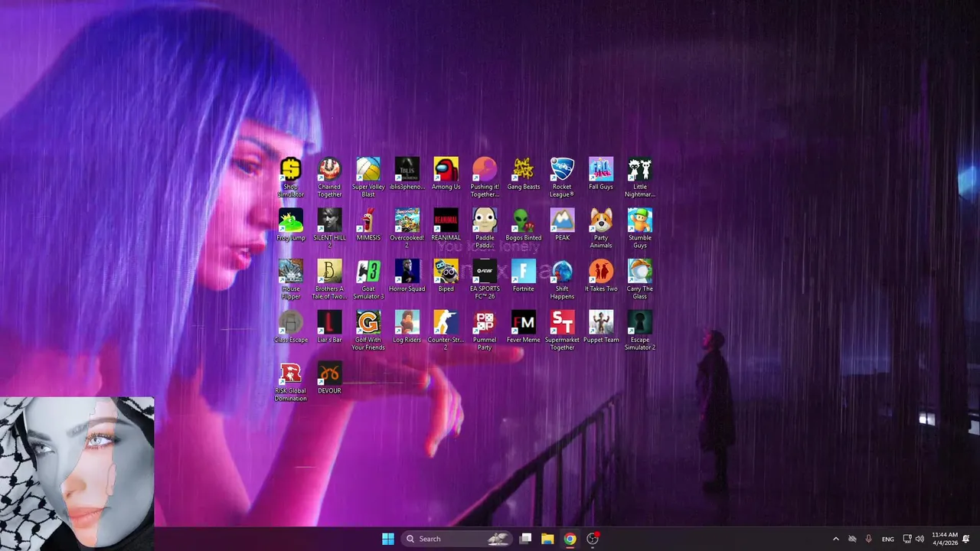
Task: Click the round red-badged taskbar app icon
Action: [592, 539]
